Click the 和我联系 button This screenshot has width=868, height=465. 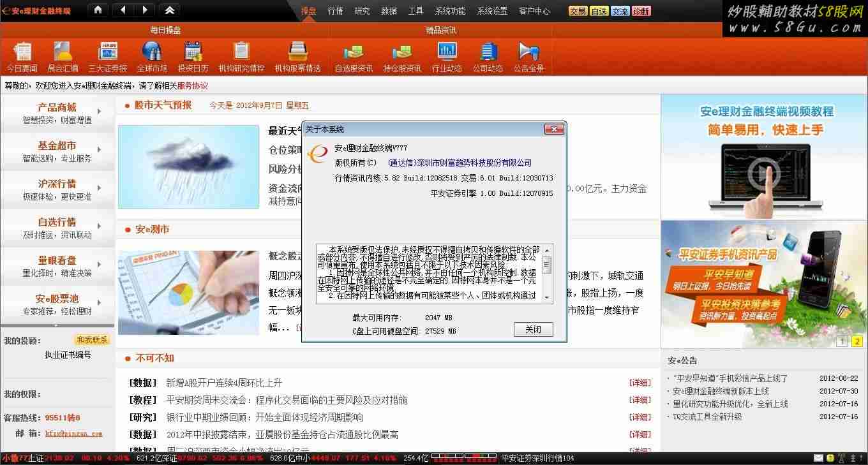pyautogui.click(x=93, y=340)
